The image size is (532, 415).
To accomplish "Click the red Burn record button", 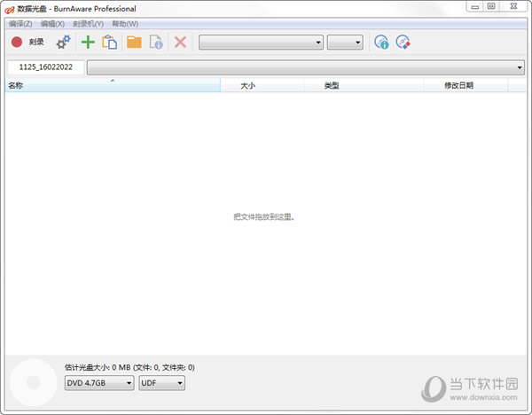I will (17, 42).
